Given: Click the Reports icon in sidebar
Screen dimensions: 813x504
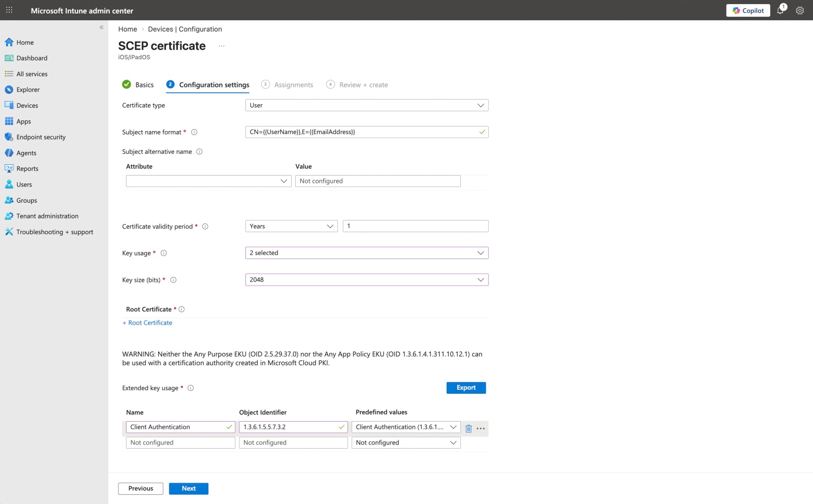Looking at the screenshot, I should (9, 169).
